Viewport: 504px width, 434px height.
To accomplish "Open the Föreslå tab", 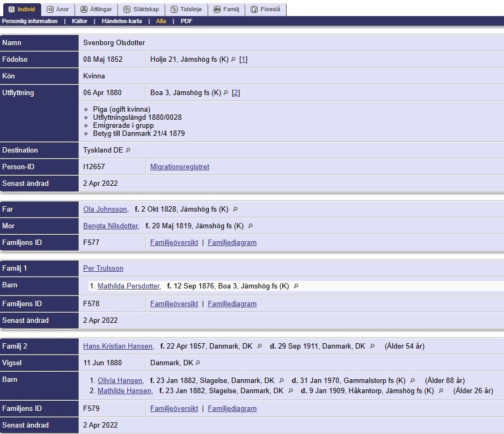I will tap(266, 9).
